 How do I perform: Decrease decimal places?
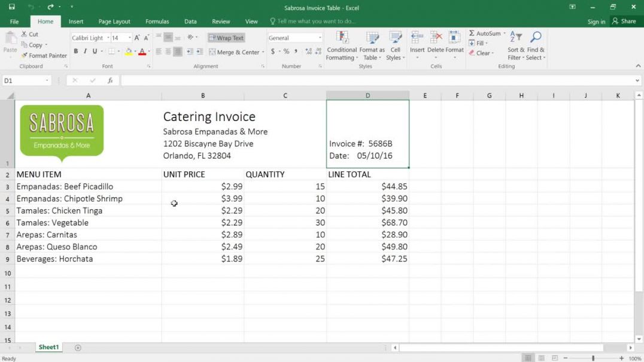tap(318, 52)
